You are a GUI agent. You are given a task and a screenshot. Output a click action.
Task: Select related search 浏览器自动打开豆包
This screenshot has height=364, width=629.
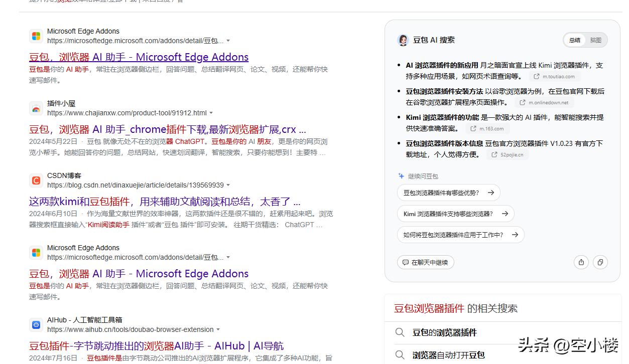448,355
